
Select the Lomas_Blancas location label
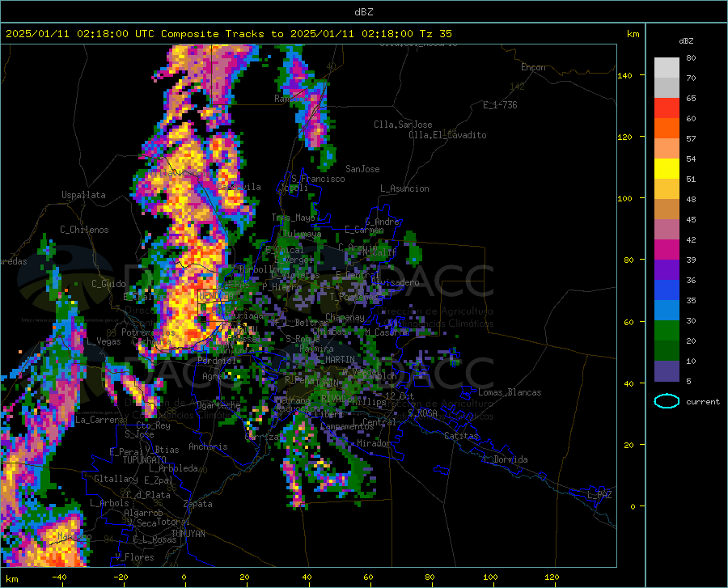point(510,392)
